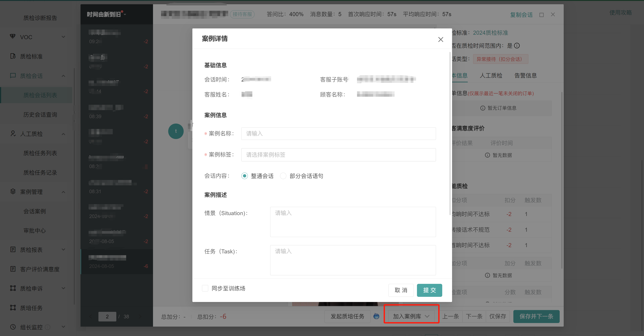Open 质检诊断报告 in sidebar
The height and width of the screenshot is (336, 644).
[40, 18]
